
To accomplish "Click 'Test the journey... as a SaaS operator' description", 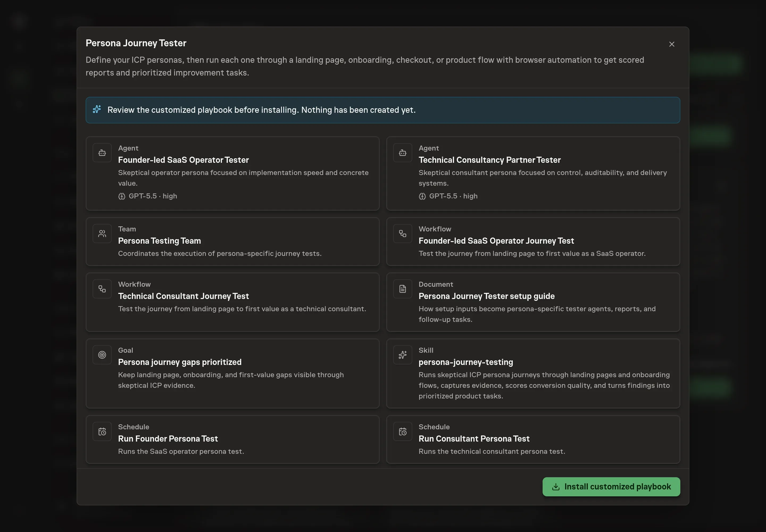I will [x=532, y=253].
